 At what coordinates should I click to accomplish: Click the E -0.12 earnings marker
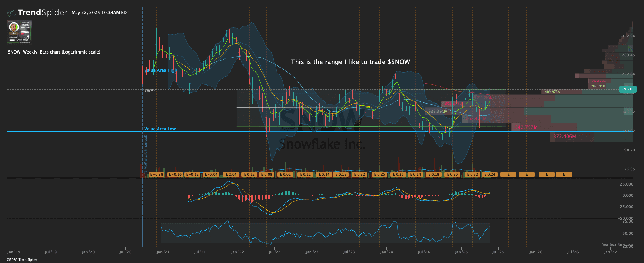[192, 174]
